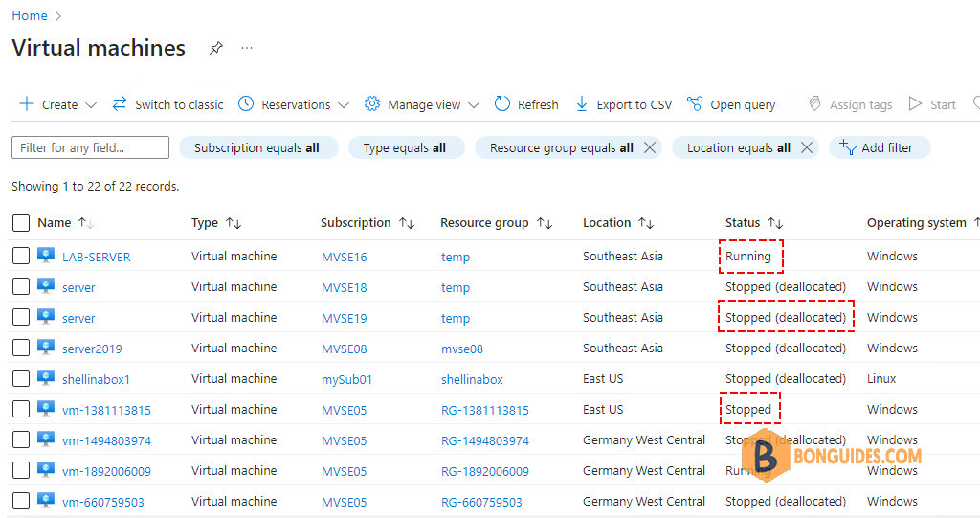
Task: Sort by Name column arrows
Action: point(85,223)
